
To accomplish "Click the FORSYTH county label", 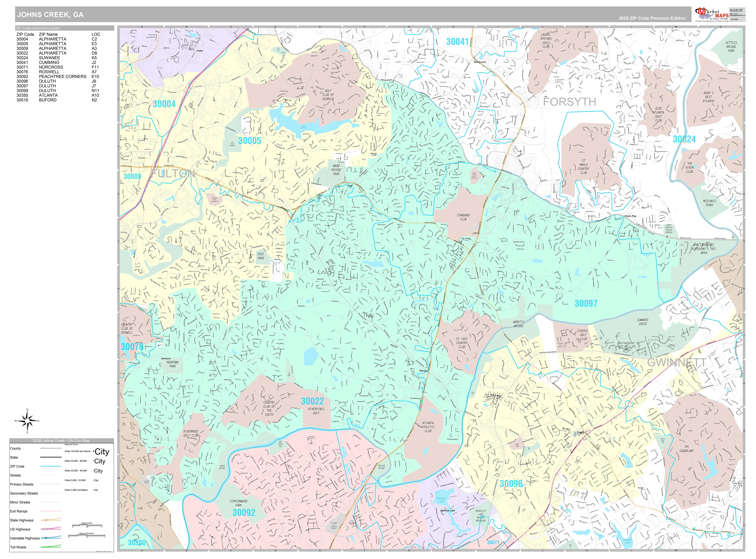I will pos(569,102).
